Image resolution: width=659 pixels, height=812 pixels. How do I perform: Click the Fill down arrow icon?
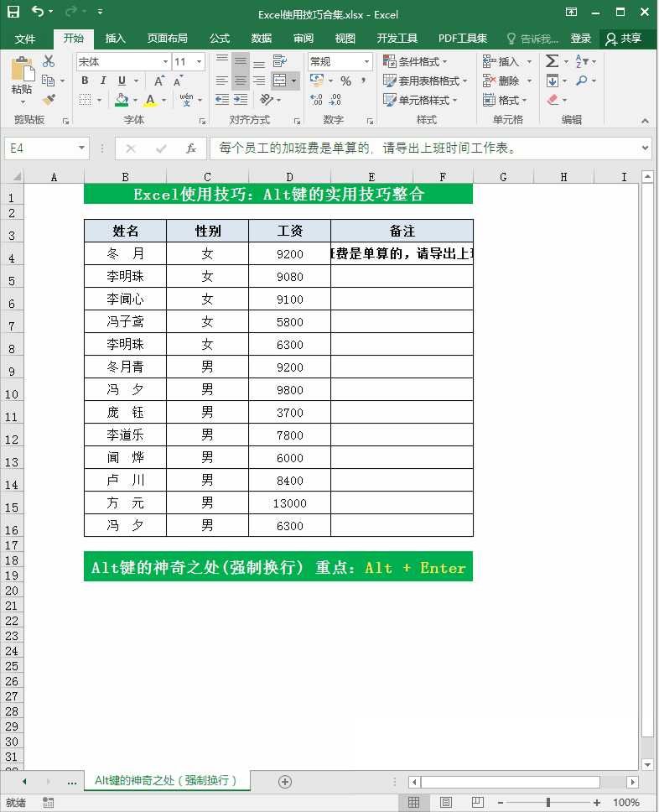[x=553, y=81]
